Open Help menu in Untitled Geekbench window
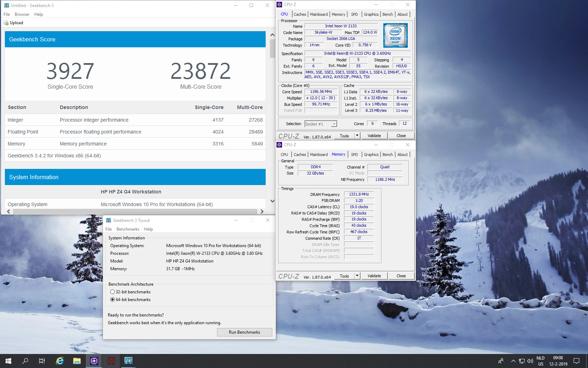Screen dimensions: 588x368 click(38, 14)
